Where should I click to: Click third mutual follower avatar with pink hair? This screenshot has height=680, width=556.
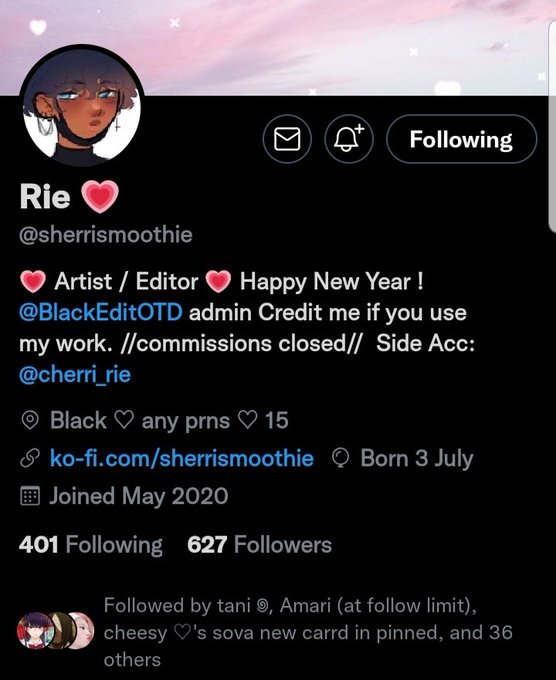(82, 631)
